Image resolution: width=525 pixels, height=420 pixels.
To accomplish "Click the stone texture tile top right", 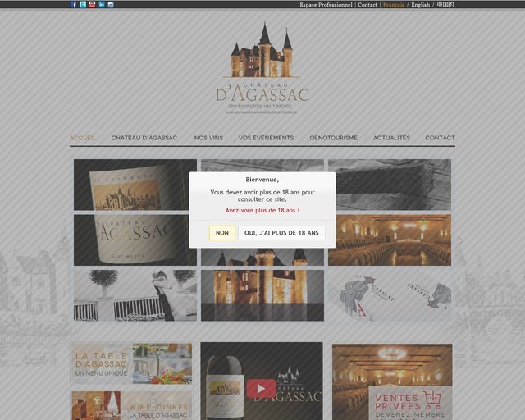I will click(x=390, y=185).
